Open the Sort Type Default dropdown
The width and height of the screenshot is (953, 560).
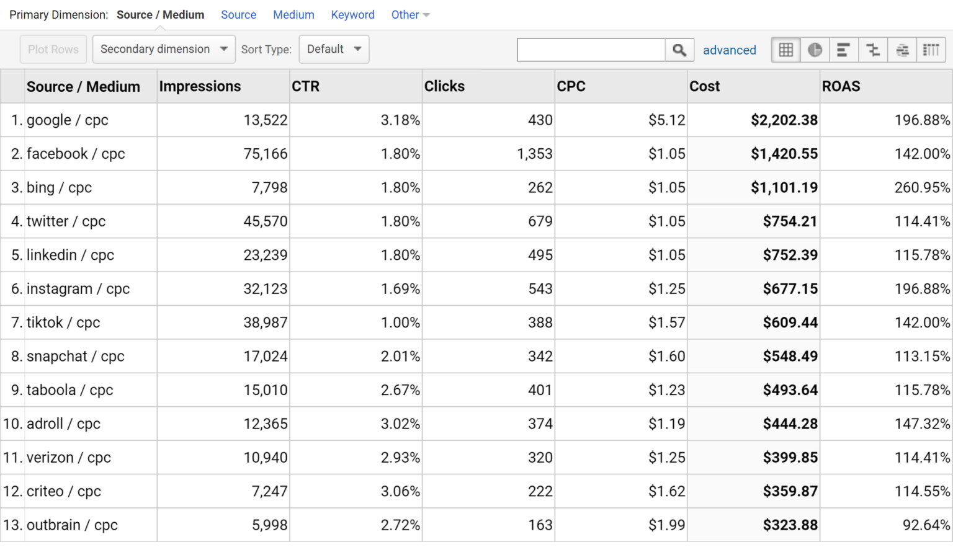point(334,50)
